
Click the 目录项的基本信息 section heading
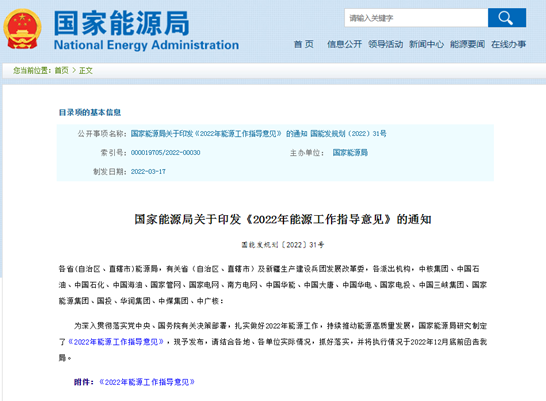click(90, 112)
